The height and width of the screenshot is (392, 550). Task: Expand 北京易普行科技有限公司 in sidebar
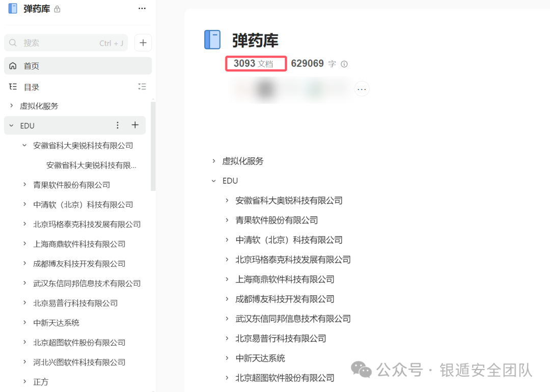tap(24, 302)
